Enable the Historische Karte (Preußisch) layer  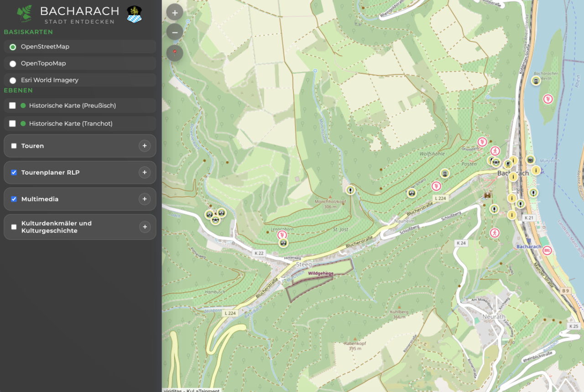13,104
